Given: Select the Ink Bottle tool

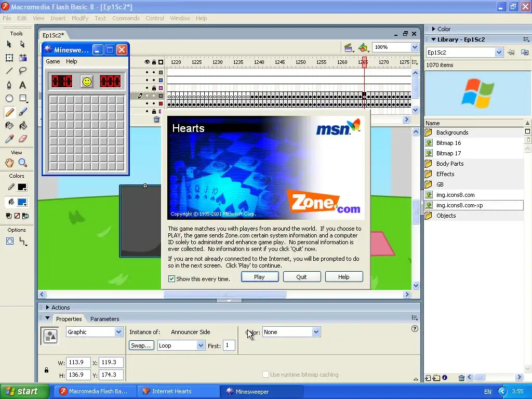Looking at the screenshot, I should pos(9,126).
